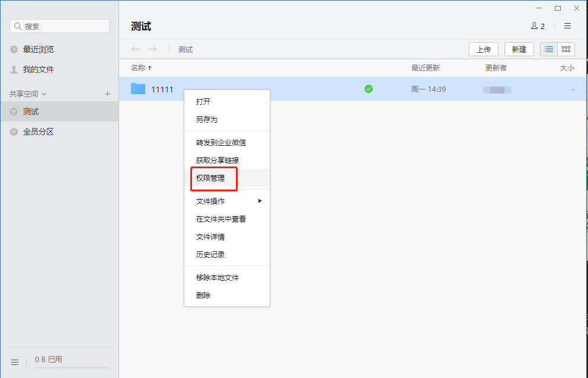The width and height of the screenshot is (588, 378).
Task: Choose 权限管理 from context menu
Action: pyautogui.click(x=227, y=178)
